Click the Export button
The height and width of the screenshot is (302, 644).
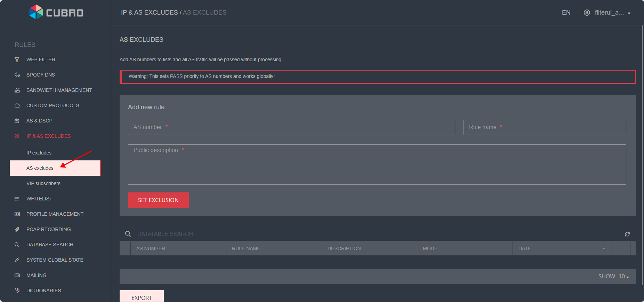point(142,297)
